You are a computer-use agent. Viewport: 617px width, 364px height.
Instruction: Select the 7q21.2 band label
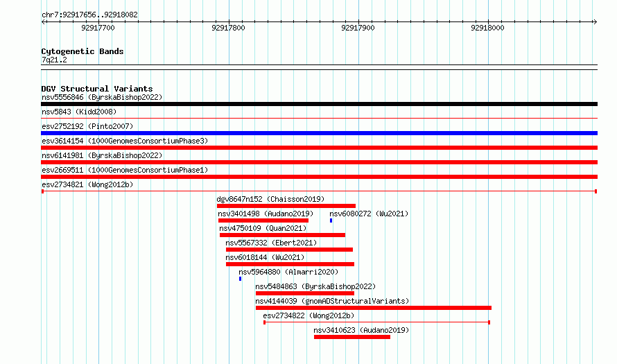[54, 60]
